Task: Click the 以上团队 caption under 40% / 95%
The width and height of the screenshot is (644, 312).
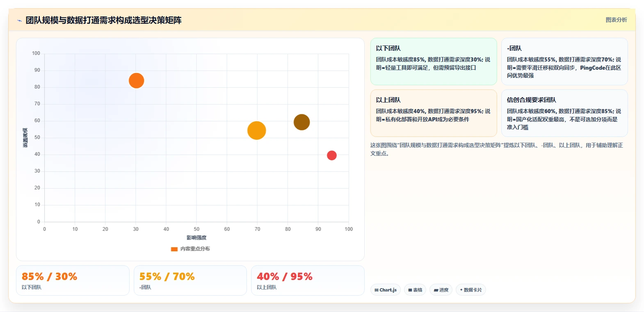Action: click(x=267, y=287)
